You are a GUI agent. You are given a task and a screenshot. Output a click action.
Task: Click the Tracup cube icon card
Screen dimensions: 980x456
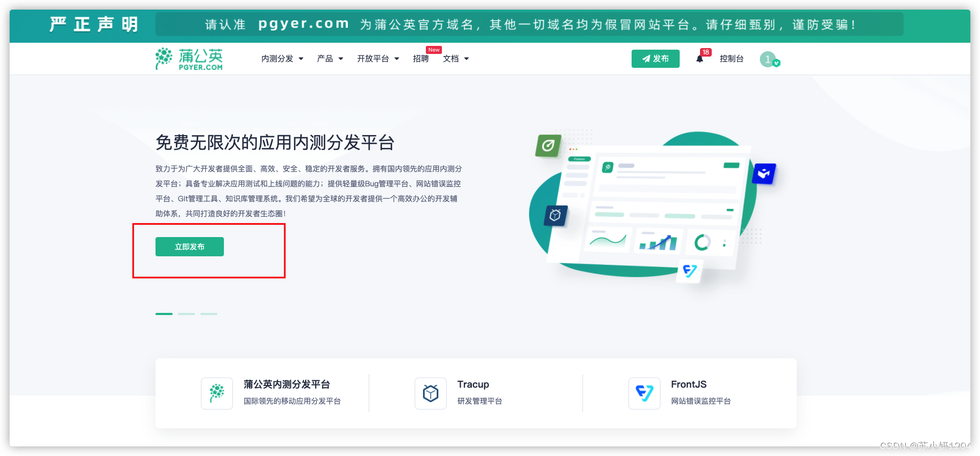[x=431, y=394]
